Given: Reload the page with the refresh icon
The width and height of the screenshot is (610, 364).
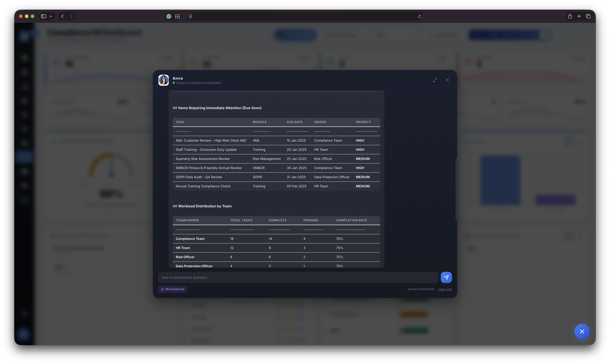Looking at the screenshot, I should point(419,16).
